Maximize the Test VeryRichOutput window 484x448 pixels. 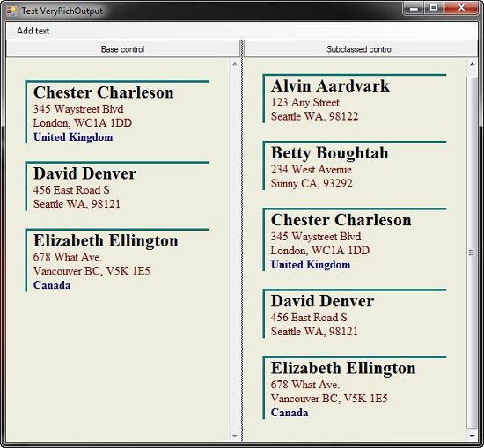[434, 8]
